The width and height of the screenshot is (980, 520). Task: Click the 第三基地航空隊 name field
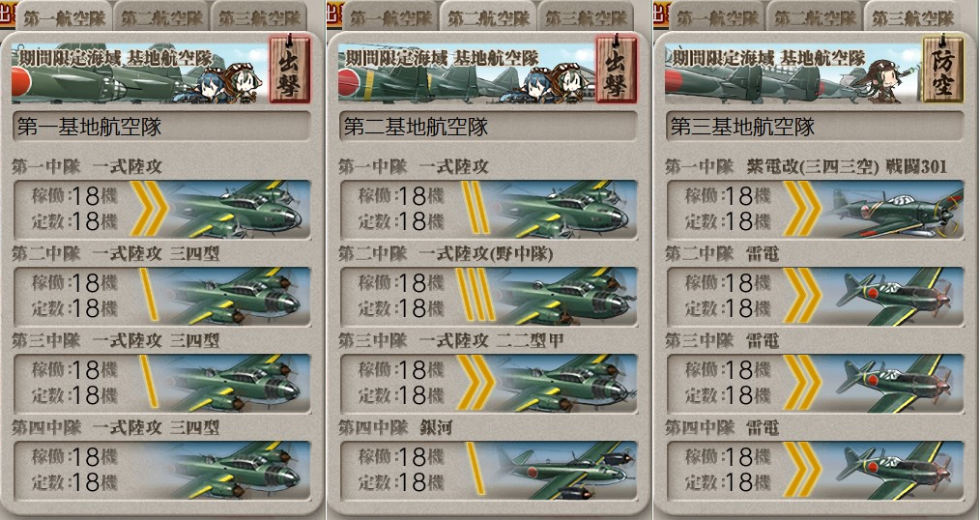point(816,127)
